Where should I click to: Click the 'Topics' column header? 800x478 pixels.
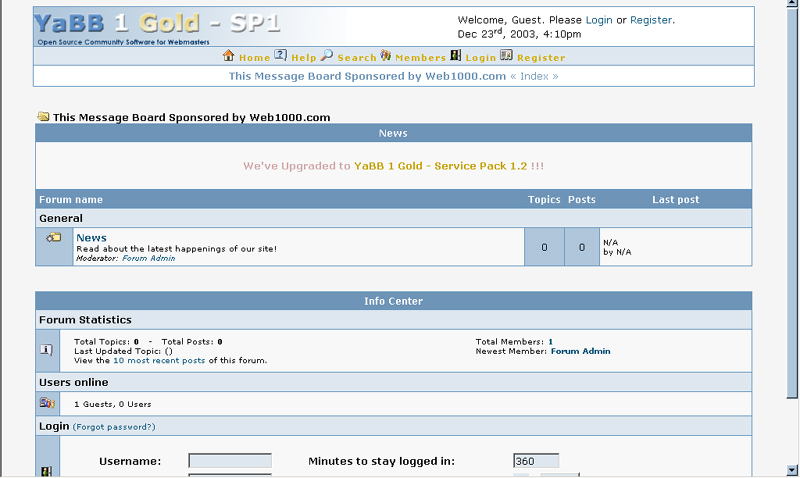(544, 199)
